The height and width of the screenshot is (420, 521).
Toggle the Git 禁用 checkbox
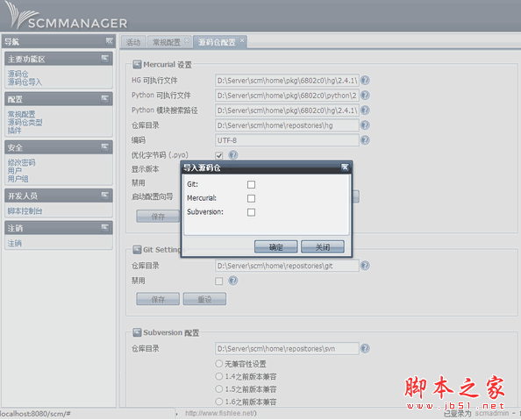pos(219,281)
